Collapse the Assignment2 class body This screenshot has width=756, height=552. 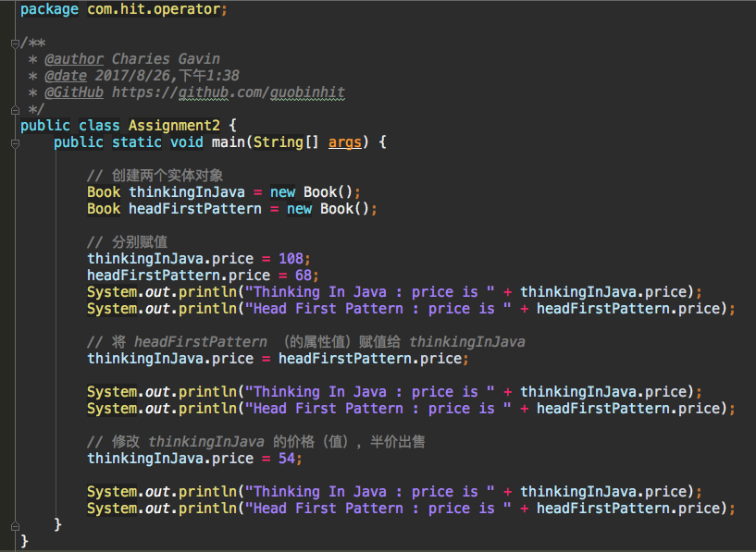pos(13,125)
